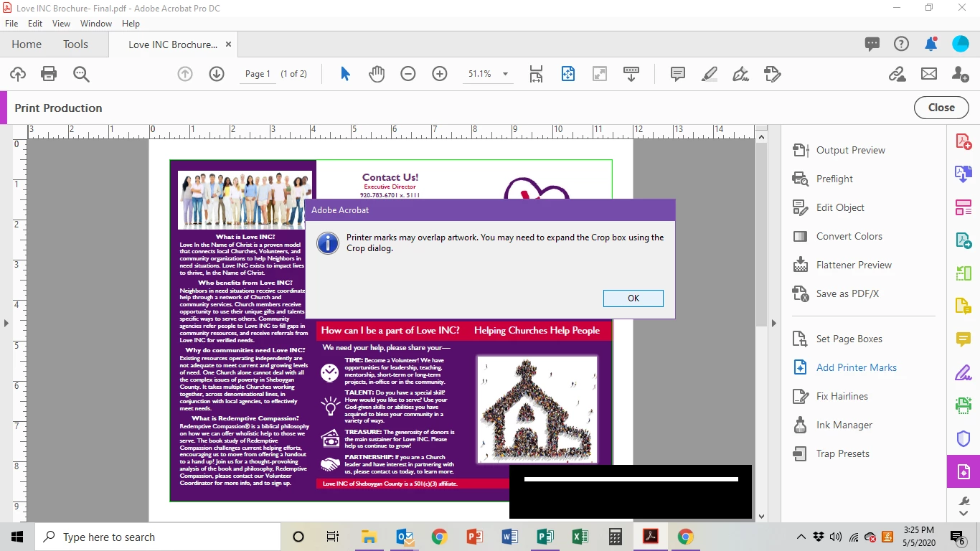Click the vertical scrollbar down arrow
This screenshot has width=980, height=551.
[761, 516]
